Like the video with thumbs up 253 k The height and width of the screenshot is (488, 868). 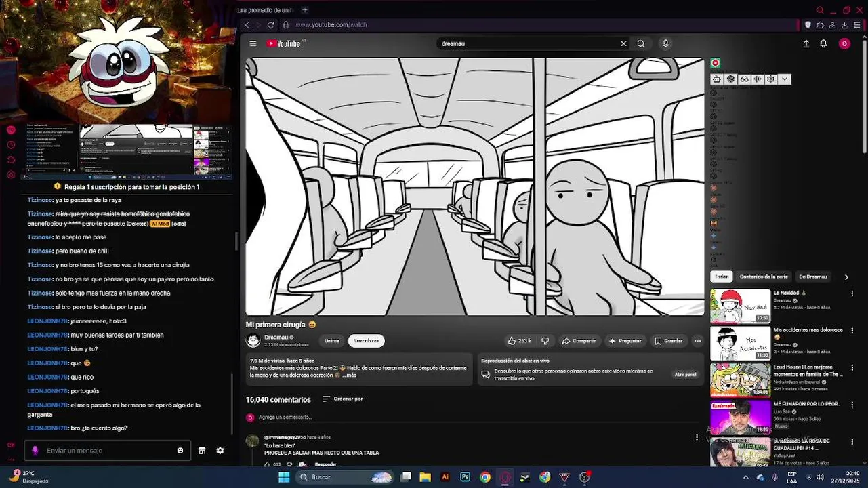519,341
